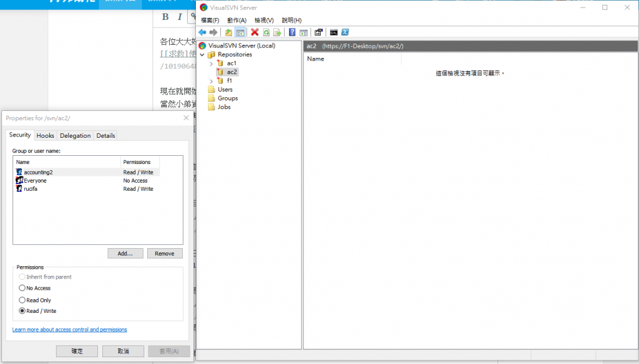Click the Export list toolbar icon
Viewport: 639px width, 364px height.
(277, 32)
